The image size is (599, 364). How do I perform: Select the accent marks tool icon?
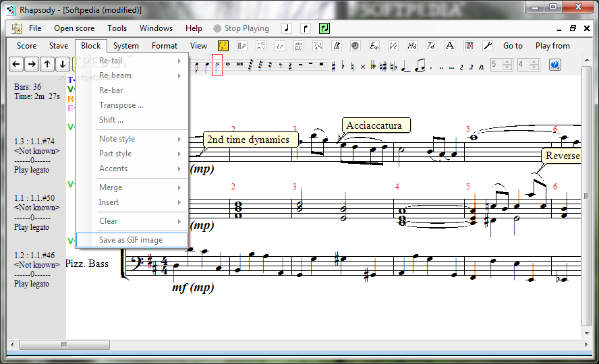pos(261,46)
